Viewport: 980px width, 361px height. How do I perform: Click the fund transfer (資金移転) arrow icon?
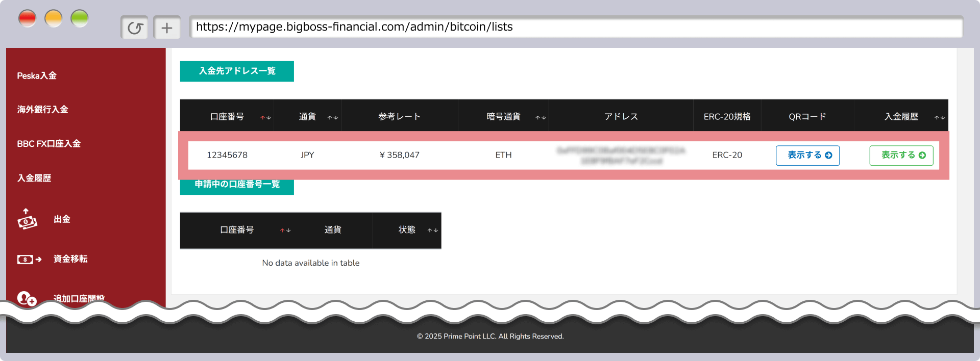pyautogui.click(x=29, y=260)
